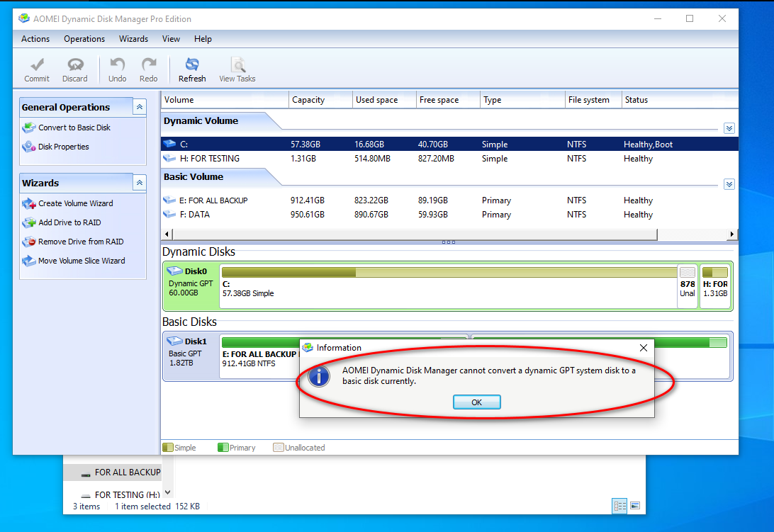
Task: Start the Move Volume Slice Wizard
Action: [x=74, y=261]
